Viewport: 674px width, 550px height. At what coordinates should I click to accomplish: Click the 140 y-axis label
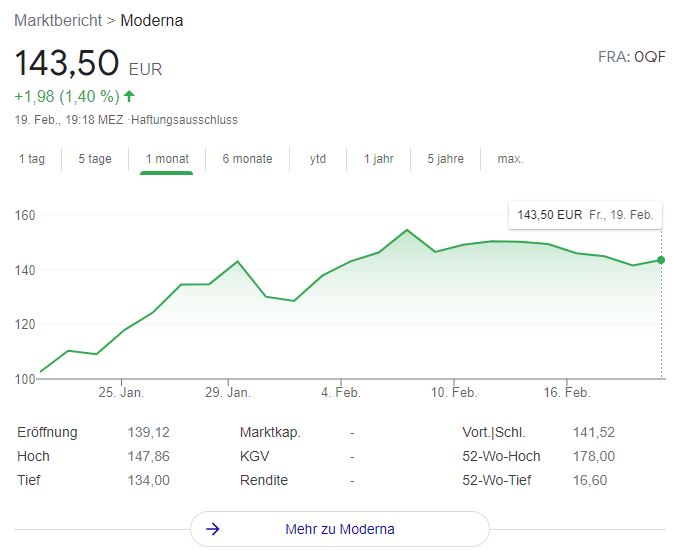point(25,270)
